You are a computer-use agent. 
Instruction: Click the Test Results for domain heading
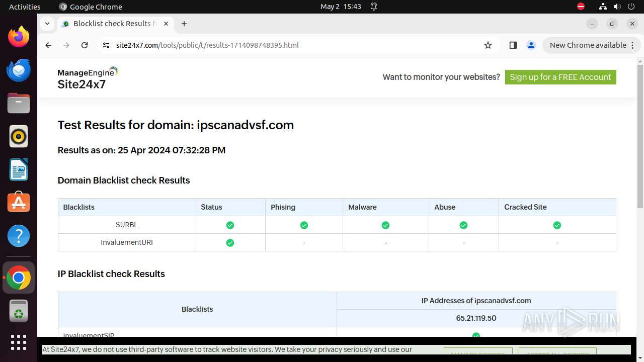coord(176,125)
